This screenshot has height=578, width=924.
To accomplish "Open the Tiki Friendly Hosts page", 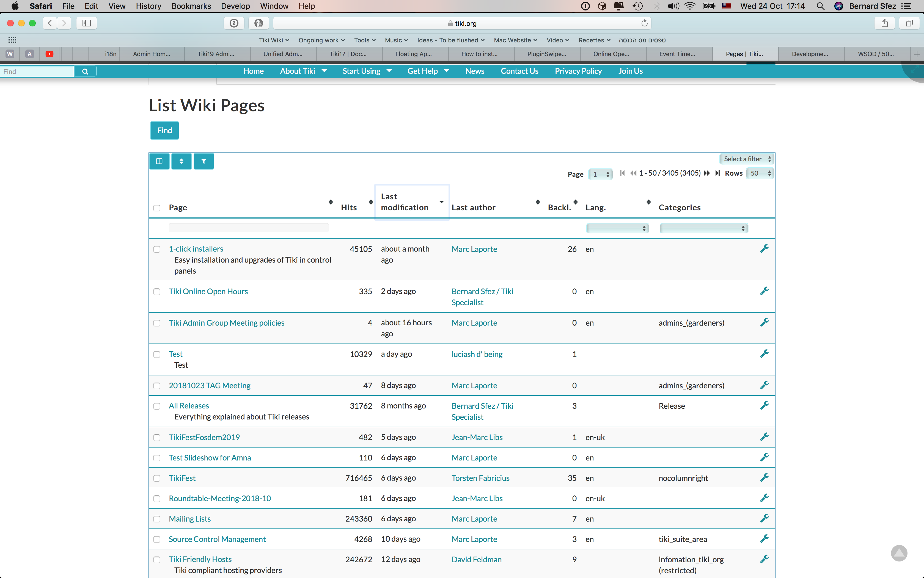I will pyautogui.click(x=200, y=559).
